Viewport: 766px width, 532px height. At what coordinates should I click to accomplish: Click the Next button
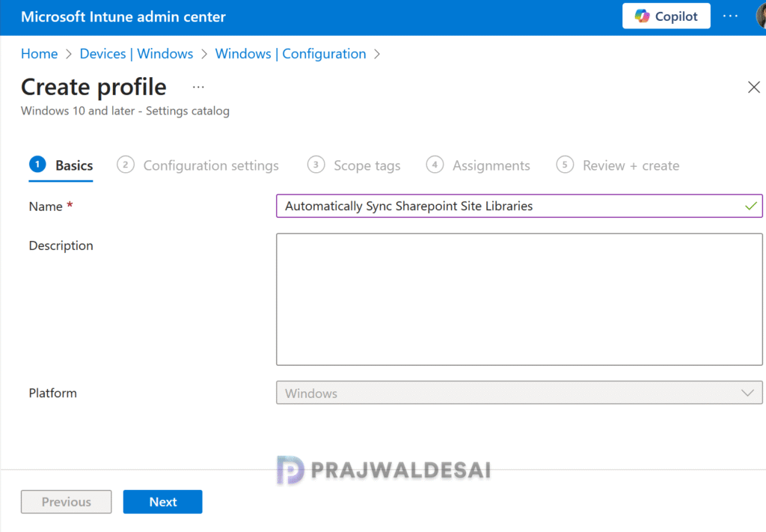[x=162, y=502]
